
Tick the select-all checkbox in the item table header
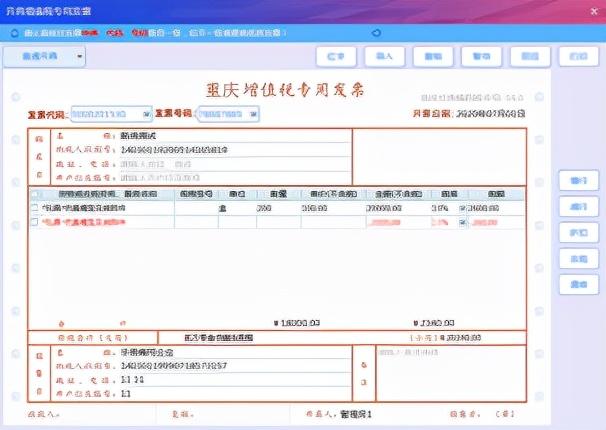tap(34, 194)
